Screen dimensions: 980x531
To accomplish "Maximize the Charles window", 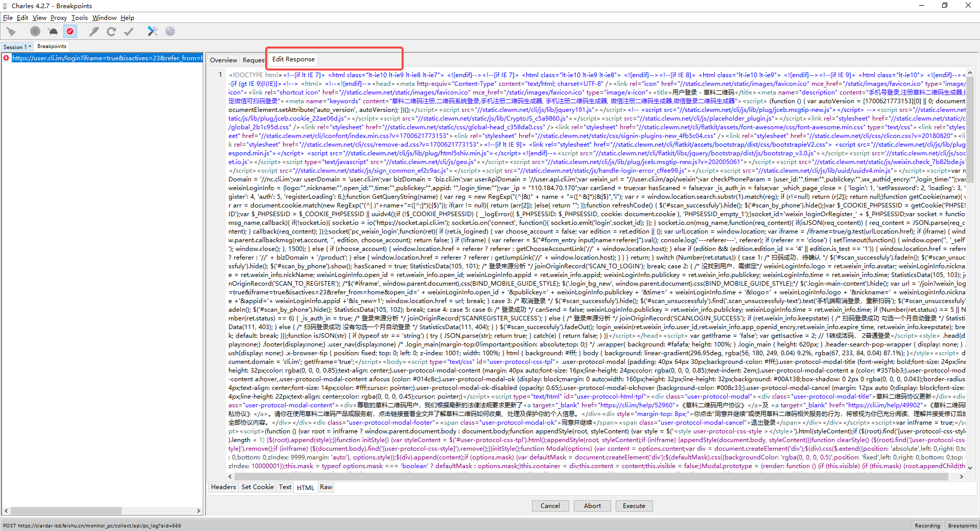I will click(945, 6).
